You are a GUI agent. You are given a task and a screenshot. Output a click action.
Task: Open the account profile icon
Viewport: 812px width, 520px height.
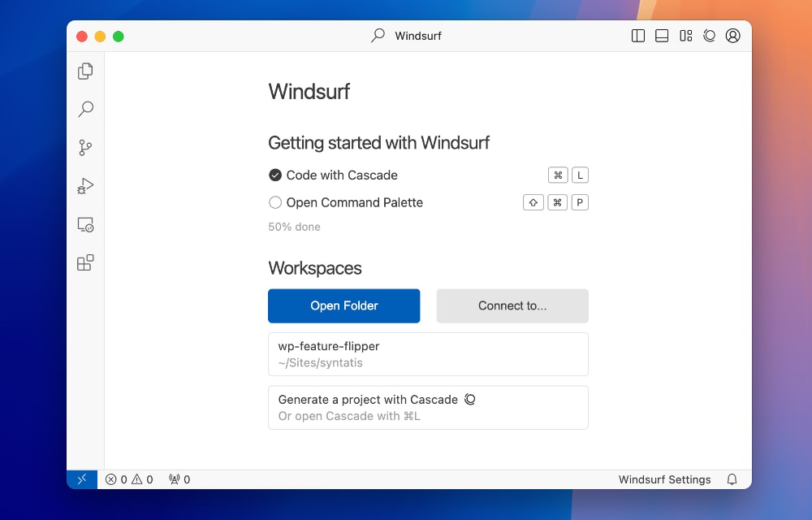click(732, 36)
